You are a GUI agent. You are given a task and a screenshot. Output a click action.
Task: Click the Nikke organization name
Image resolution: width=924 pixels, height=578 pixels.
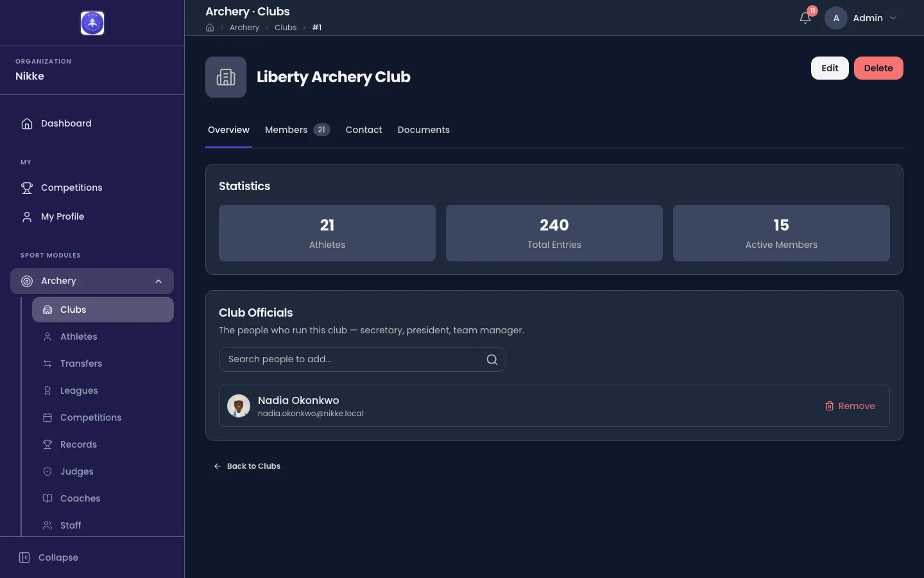coord(30,76)
